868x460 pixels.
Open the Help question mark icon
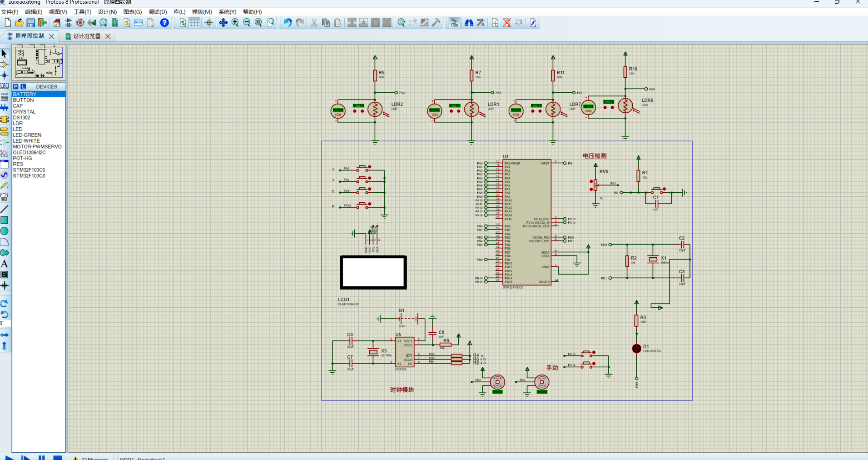(x=164, y=23)
